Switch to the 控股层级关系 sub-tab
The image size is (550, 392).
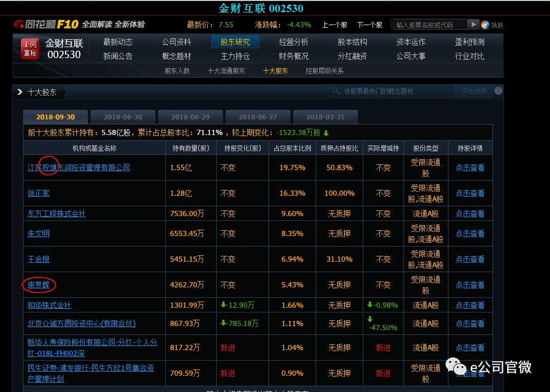324,71
